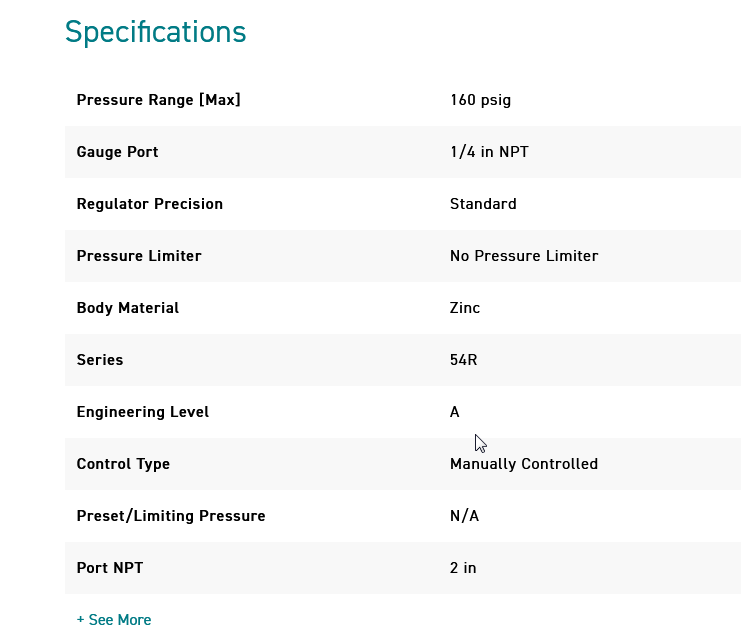Click the 160 psig value
The image size is (741, 641).
(x=481, y=100)
